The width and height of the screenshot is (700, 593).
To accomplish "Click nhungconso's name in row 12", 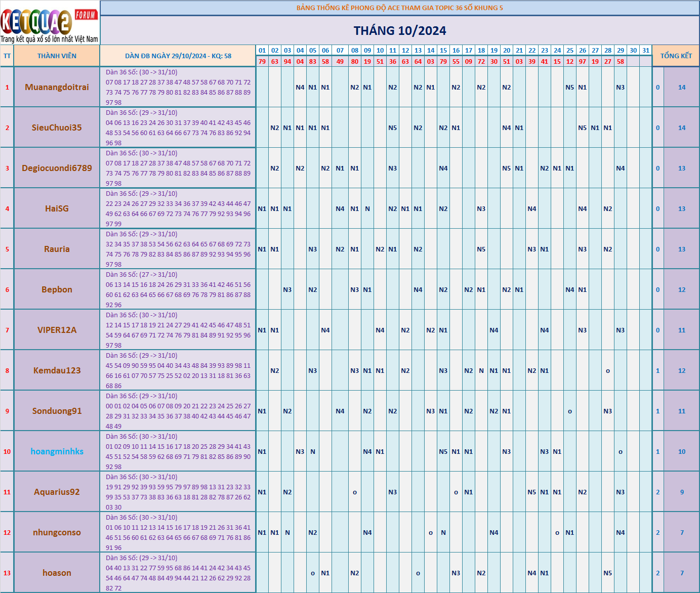I will (x=57, y=532).
